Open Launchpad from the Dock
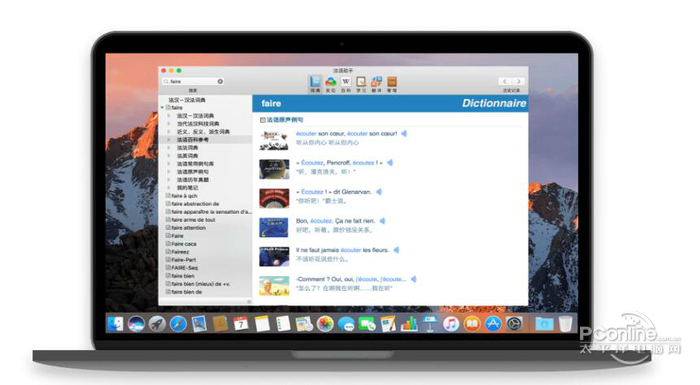 (x=157, y=324)
